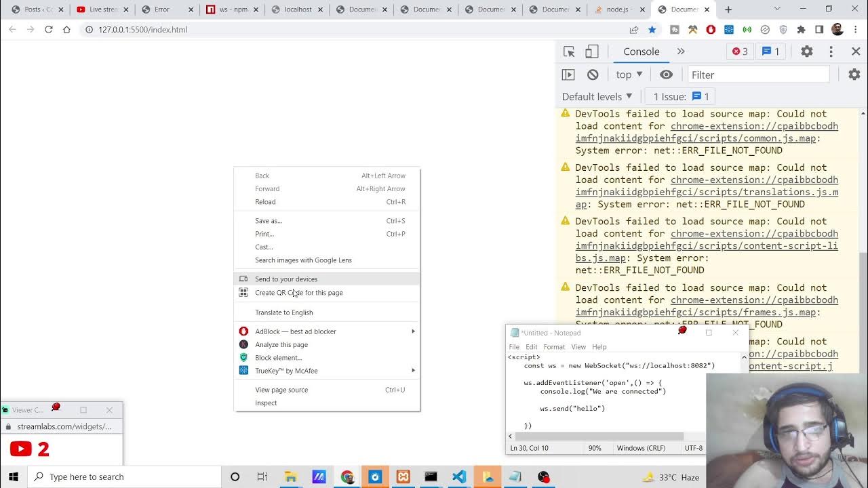Open Visual Studio Code from the taskbar
The height and width of the screenshot is (488, 868).
coord(459,476)
